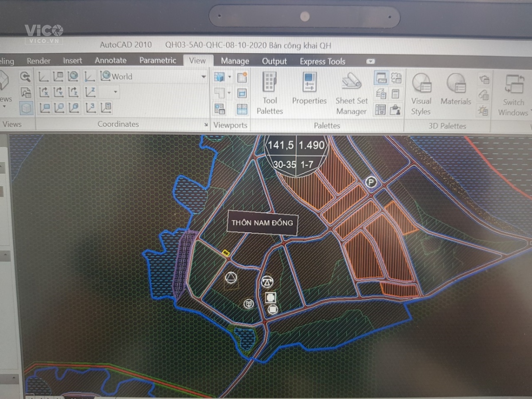
Task: Rotate UCS around Z axis icon
Action: click(74, 92)
